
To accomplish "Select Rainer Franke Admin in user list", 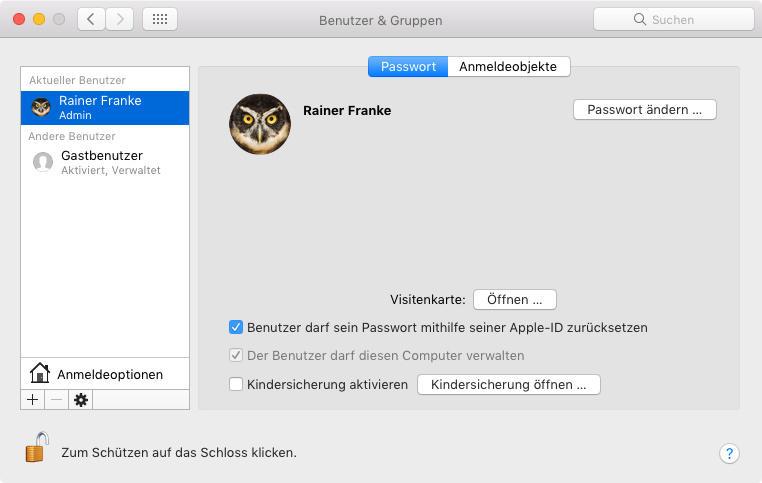I will (x=105, y=108).
